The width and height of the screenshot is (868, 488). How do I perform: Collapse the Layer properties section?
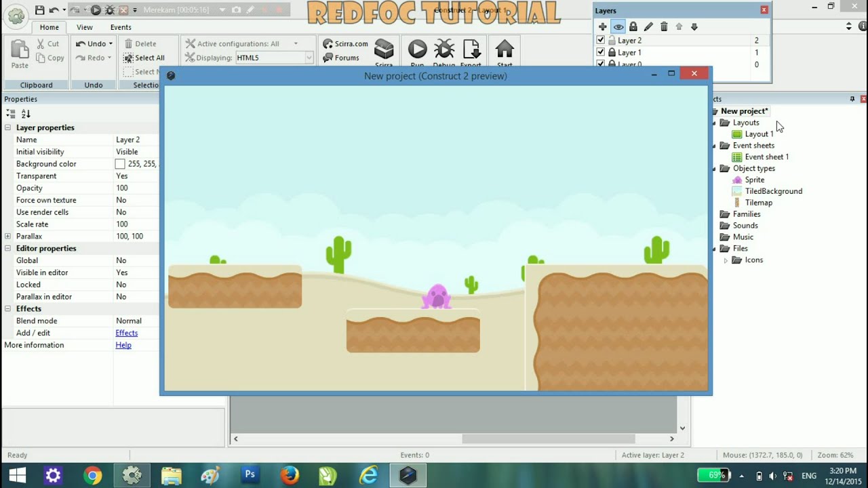pyautogui.click(x=8, y=127)
